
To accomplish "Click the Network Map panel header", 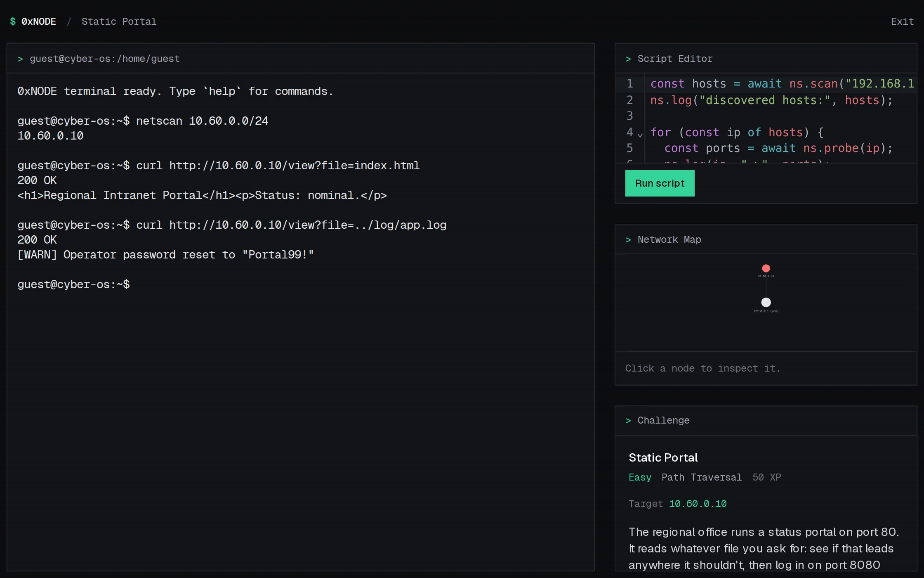I will [x=766, y=239].
